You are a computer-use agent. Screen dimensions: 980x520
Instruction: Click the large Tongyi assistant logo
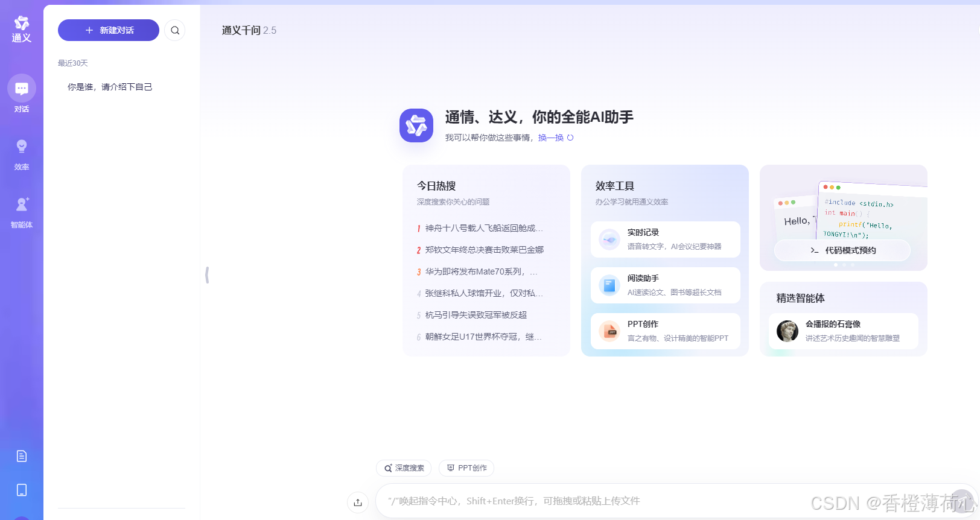[416, 125]
